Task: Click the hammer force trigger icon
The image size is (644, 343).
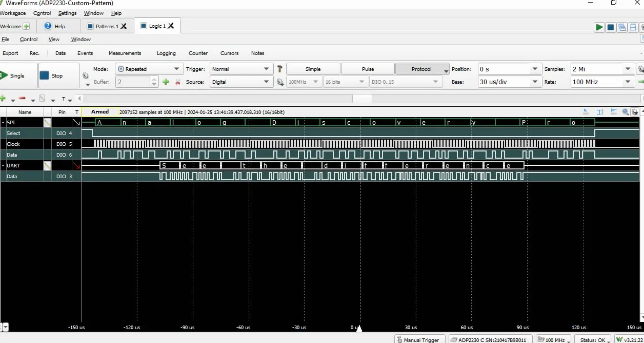Action: coord(279,69)
